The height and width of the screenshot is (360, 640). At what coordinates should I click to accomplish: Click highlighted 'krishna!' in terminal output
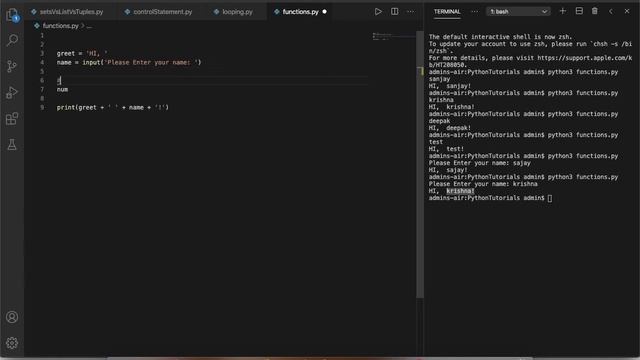(460, 191)
